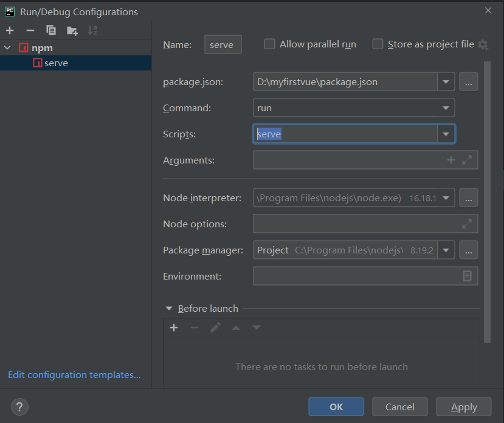
Task: Click the Remove Configuration minus icon
Action: (x=30, y=30)
